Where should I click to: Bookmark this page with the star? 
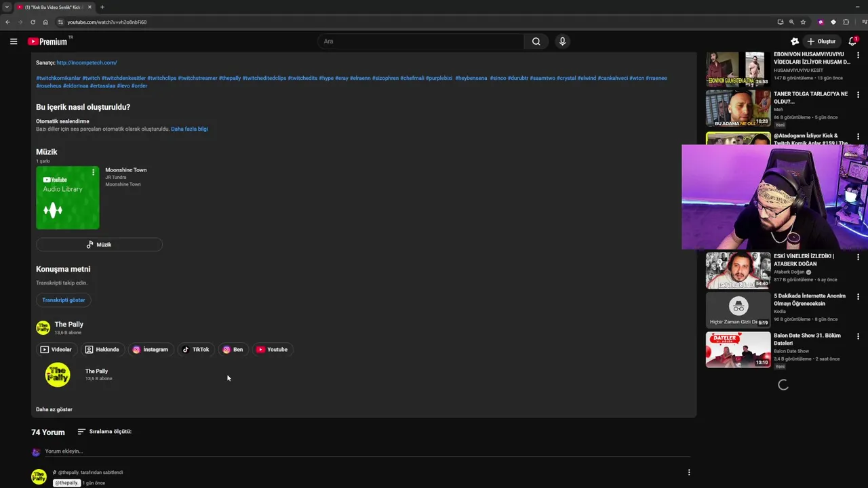pos(803,22)
